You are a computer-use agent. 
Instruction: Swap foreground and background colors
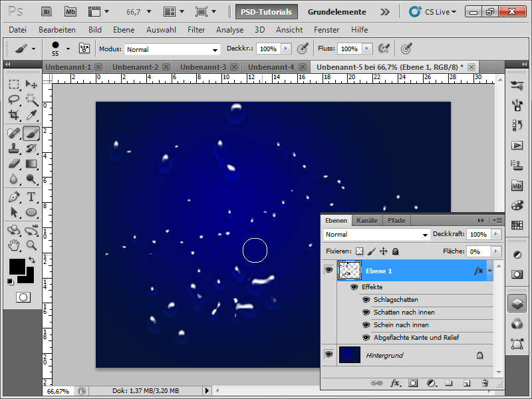tap(32, 260)
